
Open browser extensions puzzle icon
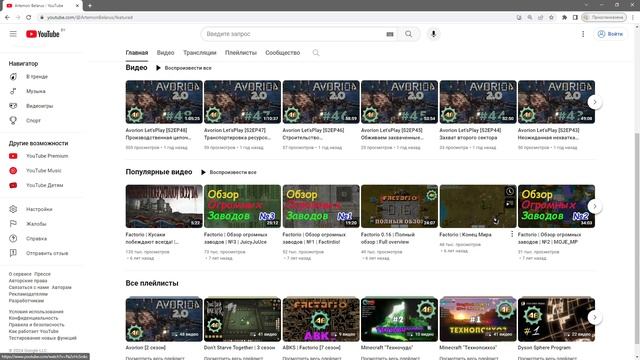coord(564,18)
